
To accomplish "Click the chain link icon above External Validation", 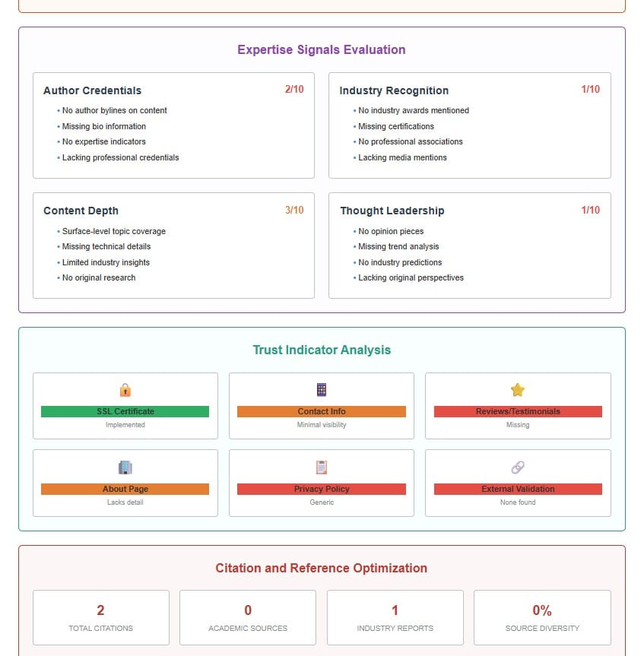I will (518, 467).
